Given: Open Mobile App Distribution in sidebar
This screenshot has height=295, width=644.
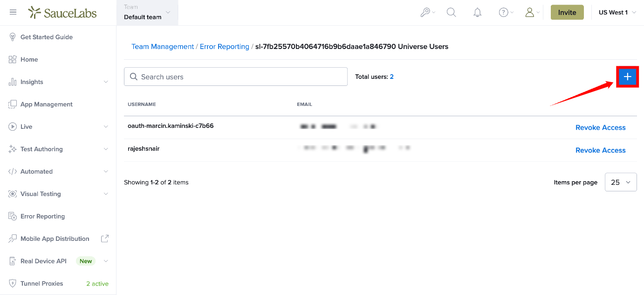Looking at the screenshot, I should [55, 239].
